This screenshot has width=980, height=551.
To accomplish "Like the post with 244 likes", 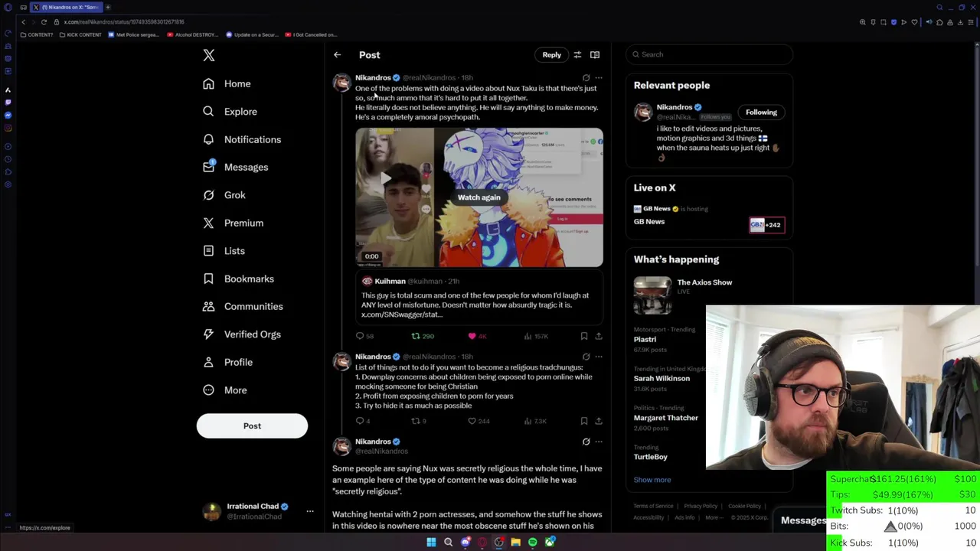I will coord(479,421).
